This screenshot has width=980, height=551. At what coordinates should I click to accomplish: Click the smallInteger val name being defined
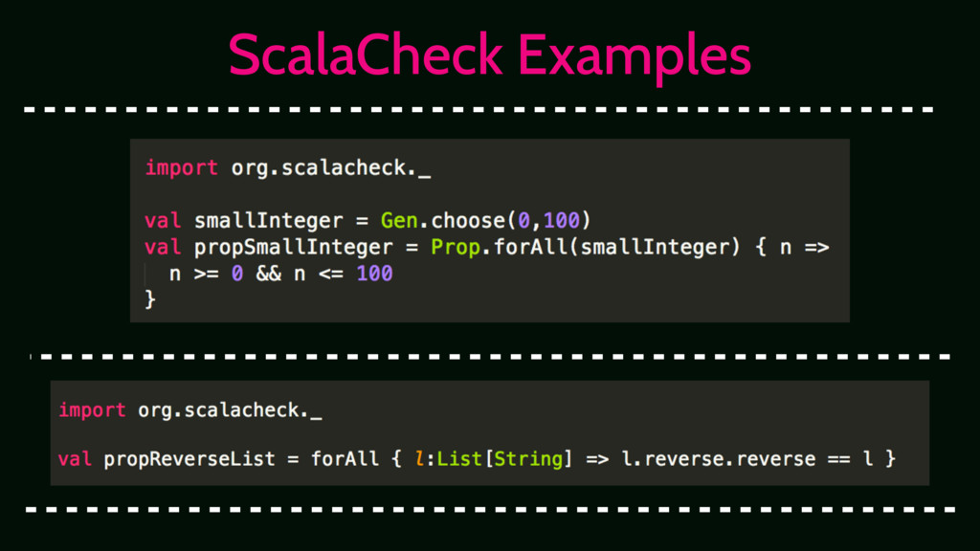pyautogui.click(x=256, y=221)
